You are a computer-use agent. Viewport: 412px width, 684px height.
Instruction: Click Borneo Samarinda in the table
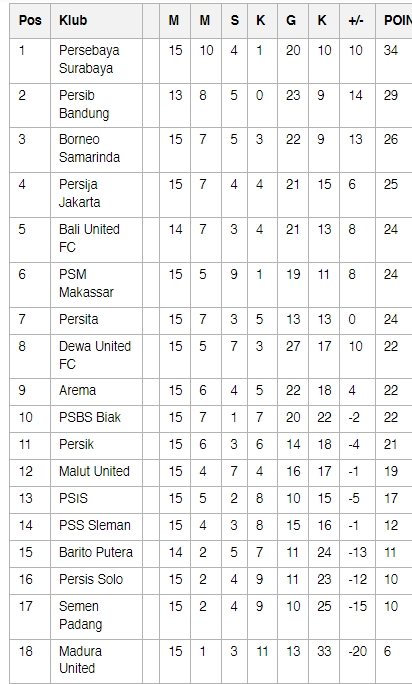89,148
